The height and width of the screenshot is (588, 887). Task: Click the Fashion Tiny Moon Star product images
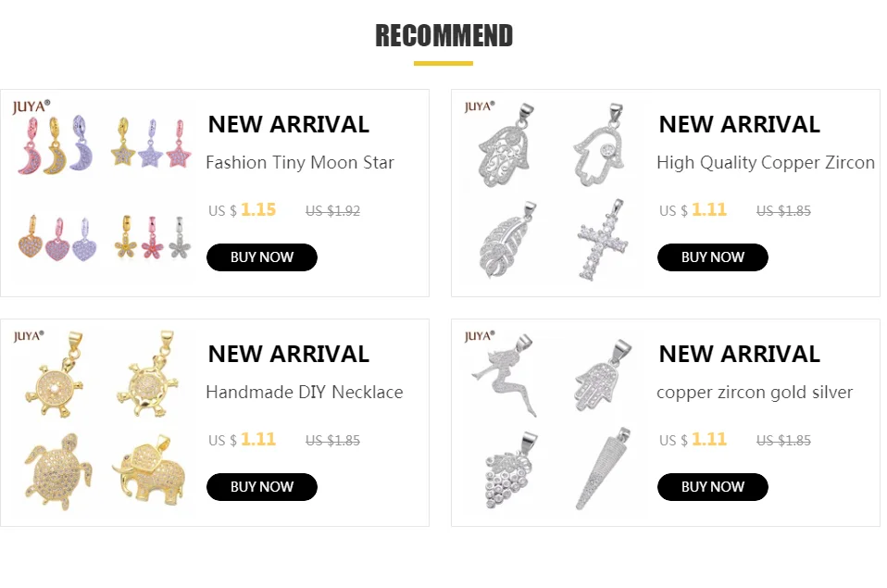104,193
